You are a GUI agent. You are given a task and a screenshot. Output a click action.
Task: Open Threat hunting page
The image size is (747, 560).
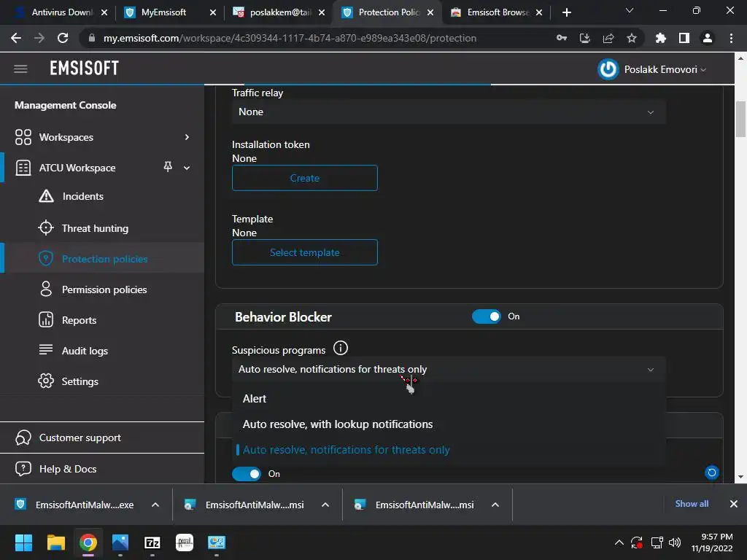(x=95, y=228)
